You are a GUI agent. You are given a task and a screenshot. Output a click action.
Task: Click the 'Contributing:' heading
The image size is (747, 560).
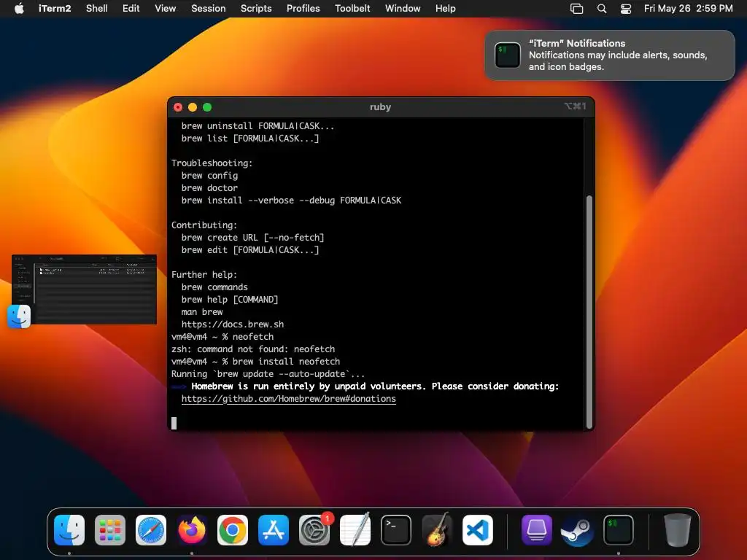click(204, 225)
